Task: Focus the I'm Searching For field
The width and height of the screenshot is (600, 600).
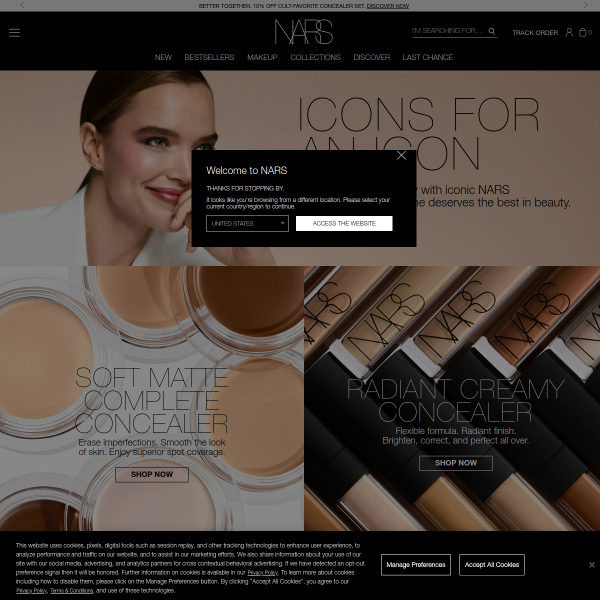Action: pyautogui.click(x=448, y=31)
